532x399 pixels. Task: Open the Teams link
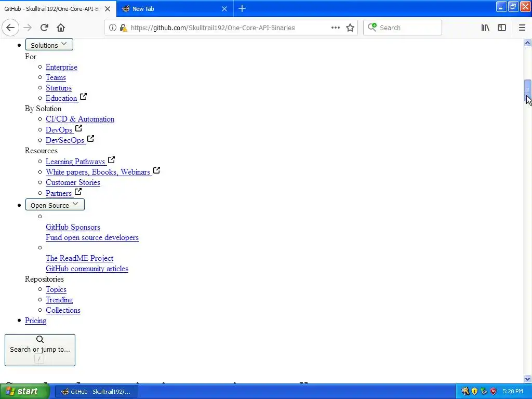[56, 78]
